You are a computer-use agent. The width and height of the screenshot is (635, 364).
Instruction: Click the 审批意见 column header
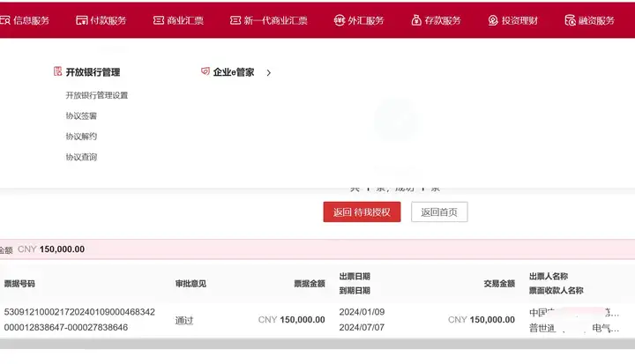(190, 284)
